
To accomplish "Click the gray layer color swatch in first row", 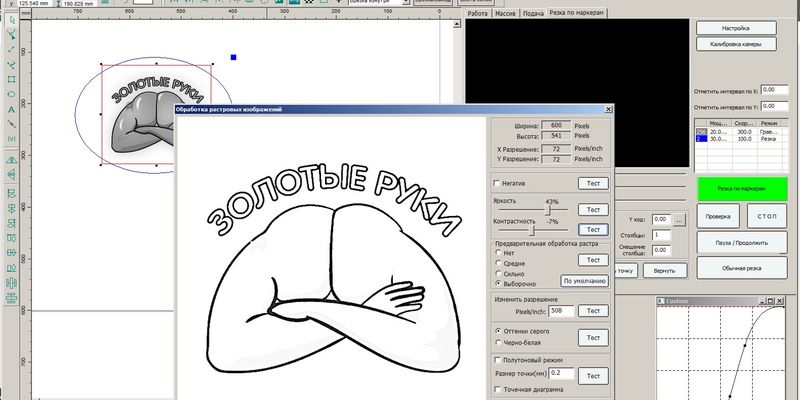I will click(x=702, y=132).
